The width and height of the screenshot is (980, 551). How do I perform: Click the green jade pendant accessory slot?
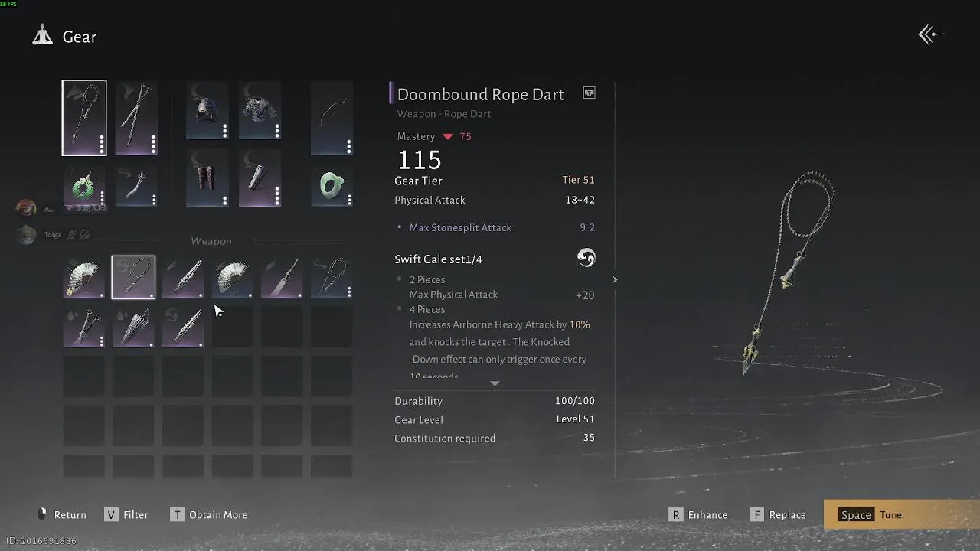(x=84, y=187)
